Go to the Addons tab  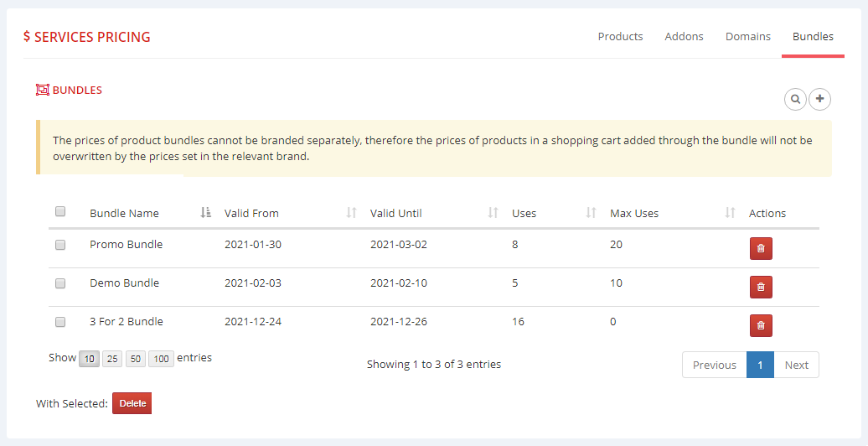(x=684, y=37)
